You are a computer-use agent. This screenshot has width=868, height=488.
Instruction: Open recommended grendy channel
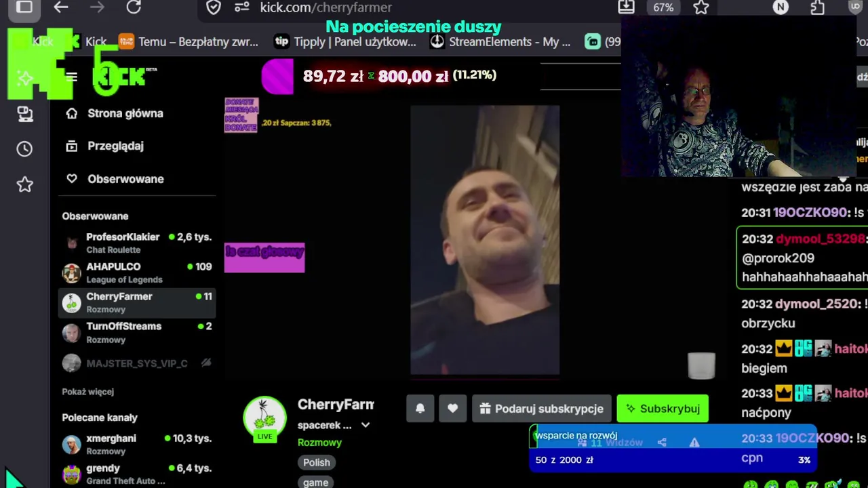click(138, 474)
